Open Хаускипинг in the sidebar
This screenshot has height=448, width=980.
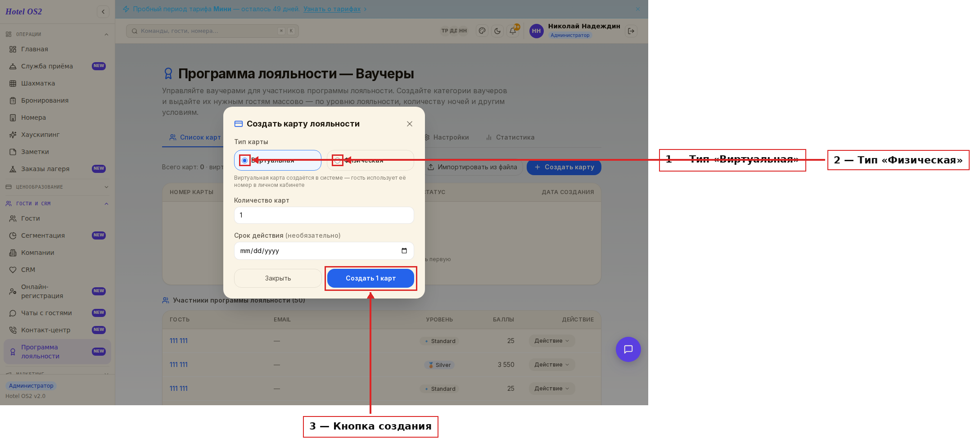57,135
